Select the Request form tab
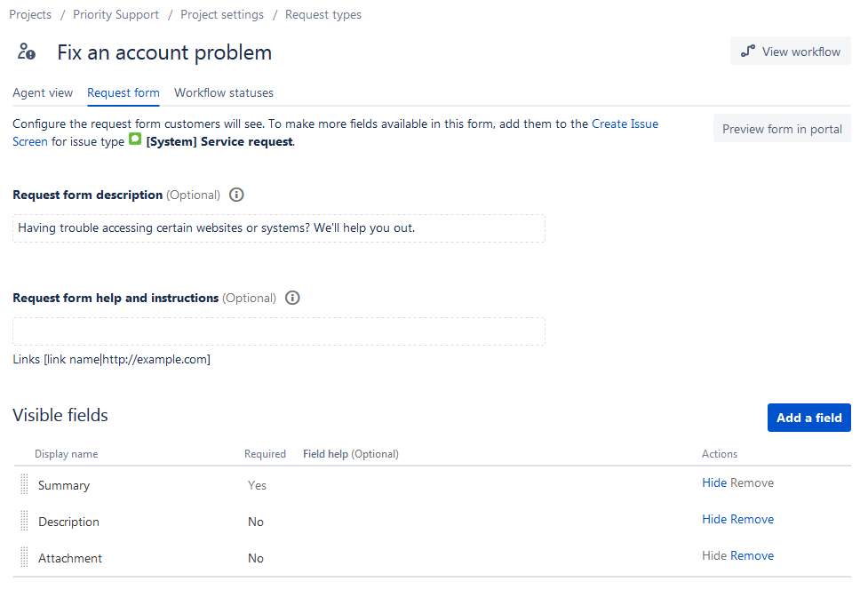Image resolution: width=868 pixels, height=598 pixels. (123, 92)
